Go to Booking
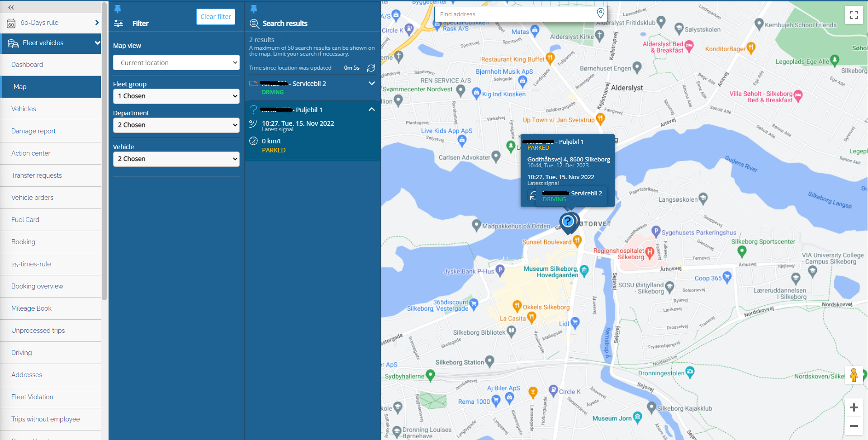 pos(51,242)
